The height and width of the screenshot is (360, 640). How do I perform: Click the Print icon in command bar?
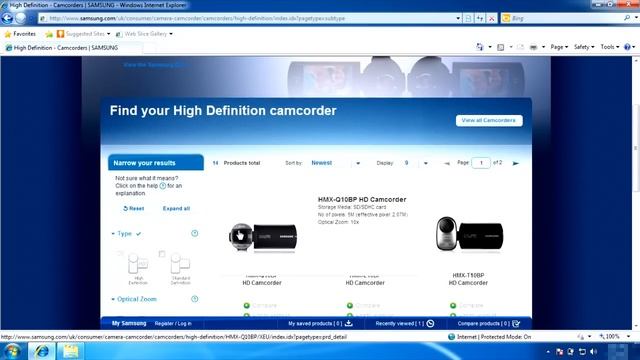(533, 47)
